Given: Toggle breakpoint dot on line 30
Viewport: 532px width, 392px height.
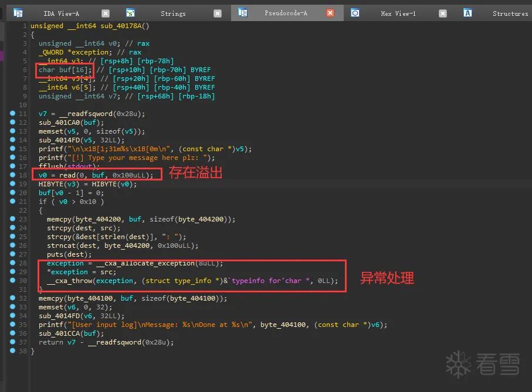Looking at the screenshot, I should [12, 280].
